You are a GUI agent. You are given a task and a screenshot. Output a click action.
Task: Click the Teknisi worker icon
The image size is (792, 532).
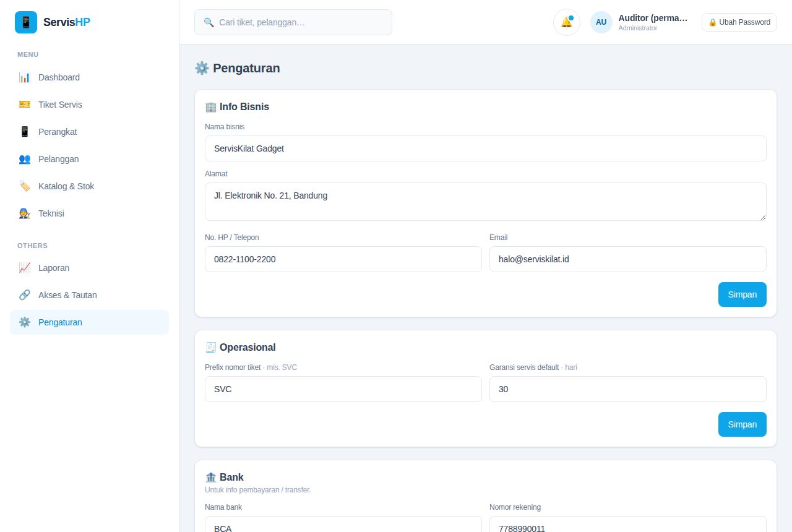(25, 213)
